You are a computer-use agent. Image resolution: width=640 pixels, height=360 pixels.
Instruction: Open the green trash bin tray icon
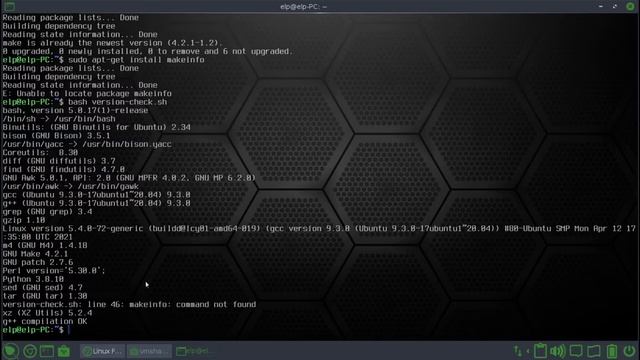[612, 351]
